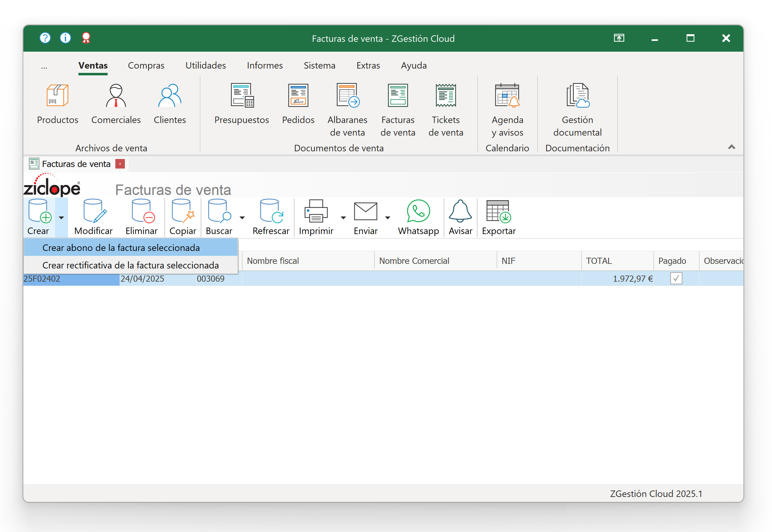Click ZGestión Cloud 2025.1 status text
The height and width of the screenshot is (532, 772).
[x=657, y=494]
